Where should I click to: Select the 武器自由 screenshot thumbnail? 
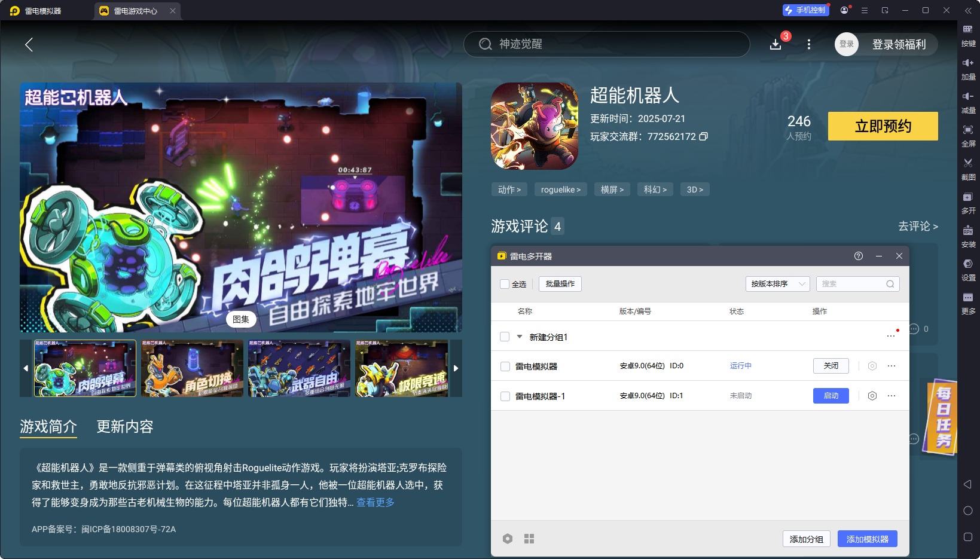pos(299,368)
